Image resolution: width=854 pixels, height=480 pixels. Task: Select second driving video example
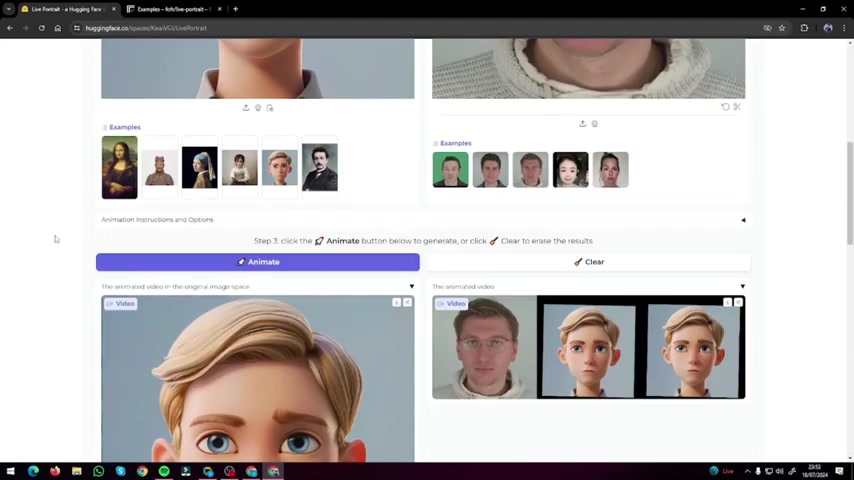pyautogui.click(x=491, y=170)
